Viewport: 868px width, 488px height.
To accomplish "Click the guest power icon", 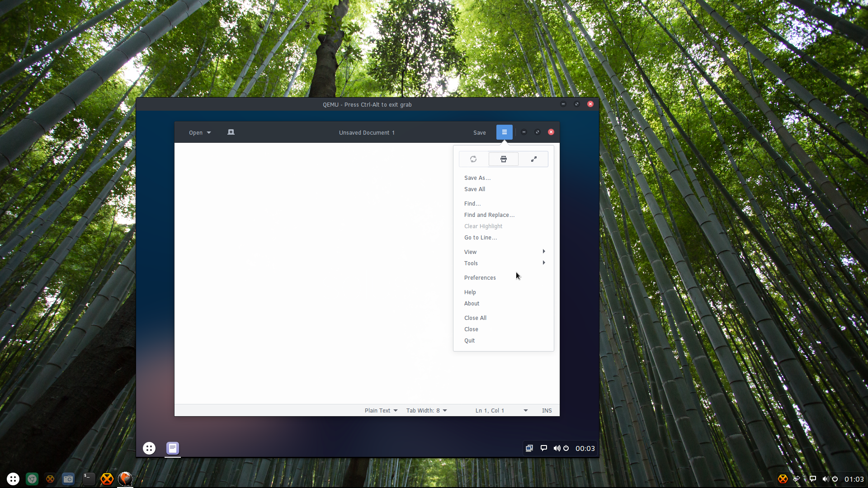I will pyautogui.click(x=566, y=448).
